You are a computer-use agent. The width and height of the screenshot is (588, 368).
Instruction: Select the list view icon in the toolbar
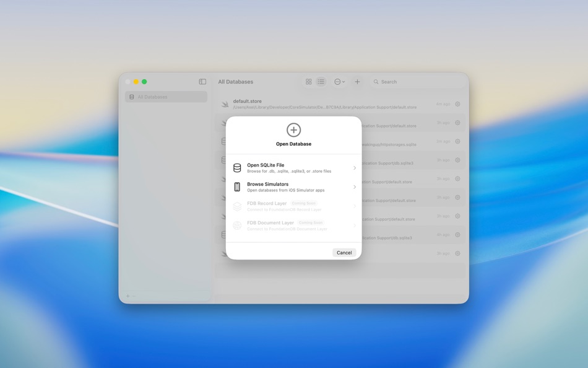click(321, 81)
